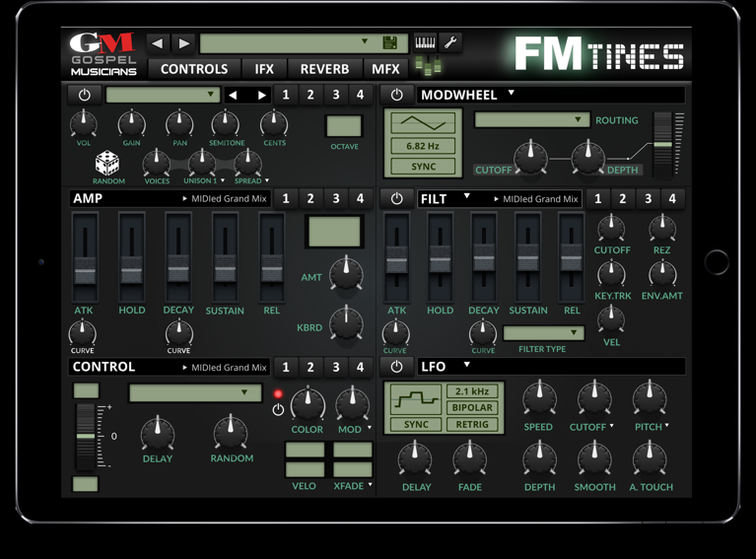This screenshot has width=756, height=559.
Task: Select layer 3 in the FILT section
Action: tap(648, 199)
